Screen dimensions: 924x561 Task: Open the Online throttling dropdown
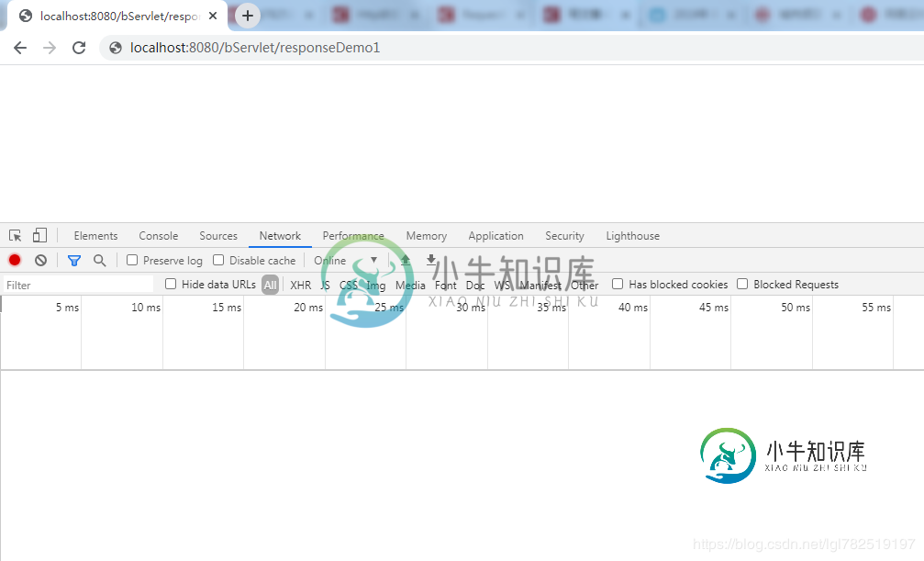(x=345, y=260)
